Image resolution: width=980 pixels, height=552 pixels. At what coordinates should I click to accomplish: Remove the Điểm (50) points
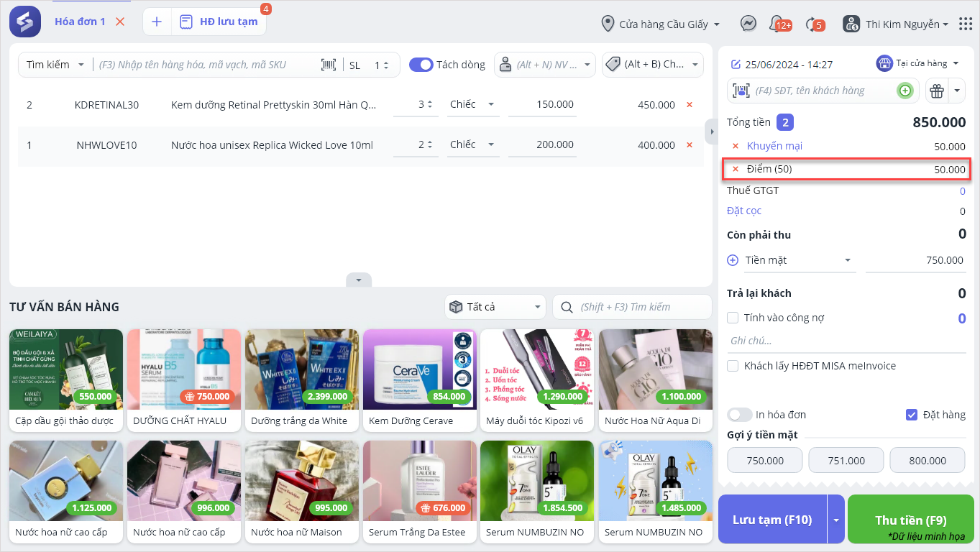coord(736,169)
